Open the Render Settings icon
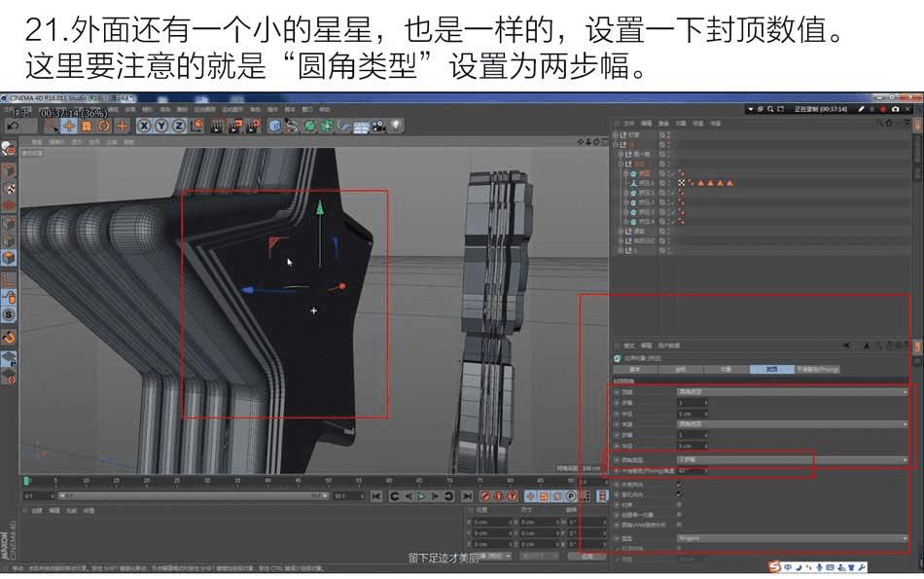The width and height of the screenshot is (924, 579). (x=254, y=126)
